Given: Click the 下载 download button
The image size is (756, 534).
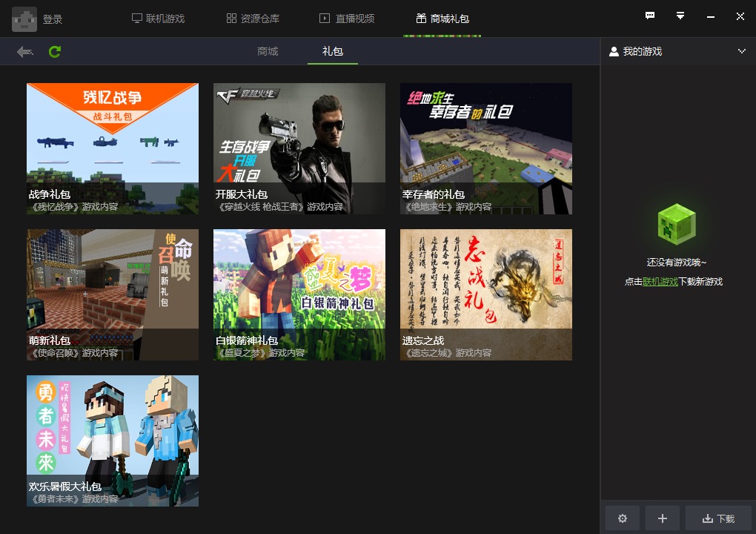Looking at the screenshot, I should (718, 518).
